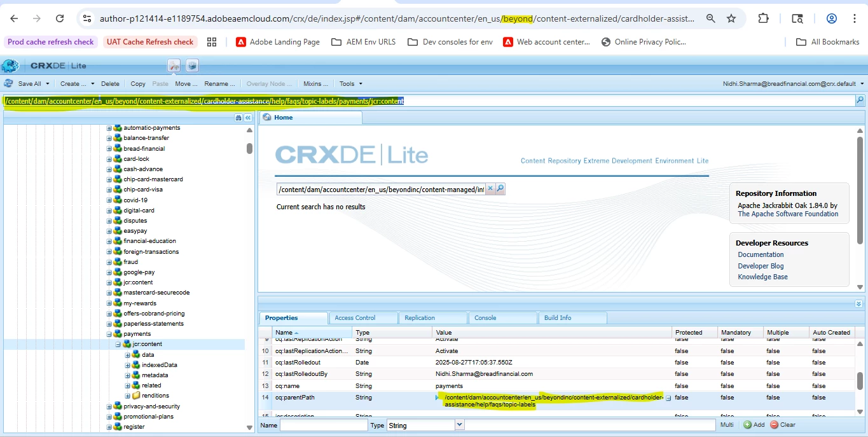Click the Home search path input field
This screenshot has height=437, width=868.
click(381, 189)
